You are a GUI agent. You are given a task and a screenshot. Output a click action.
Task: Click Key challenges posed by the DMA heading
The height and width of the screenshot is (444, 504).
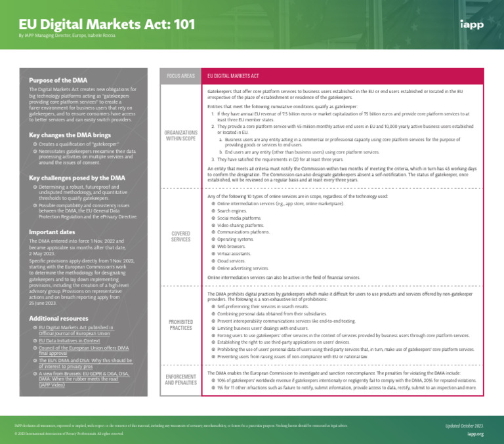77,178
